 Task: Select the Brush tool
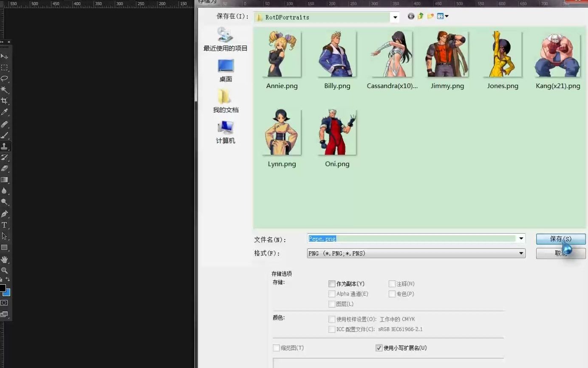point(5,135)
